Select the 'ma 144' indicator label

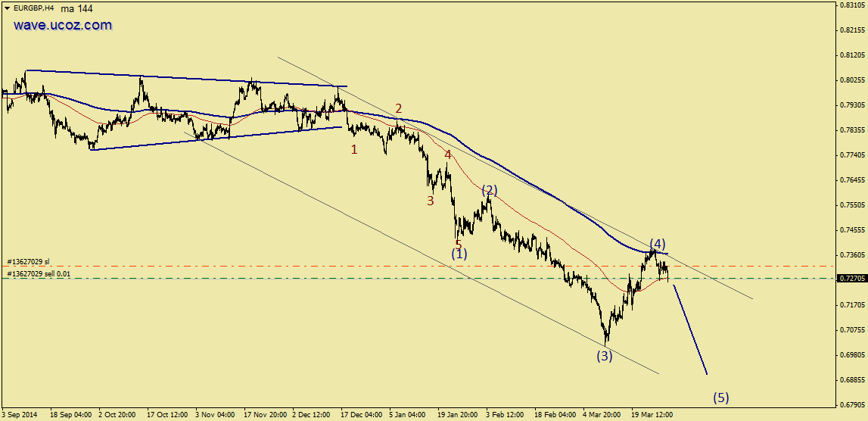click(78, 8)
